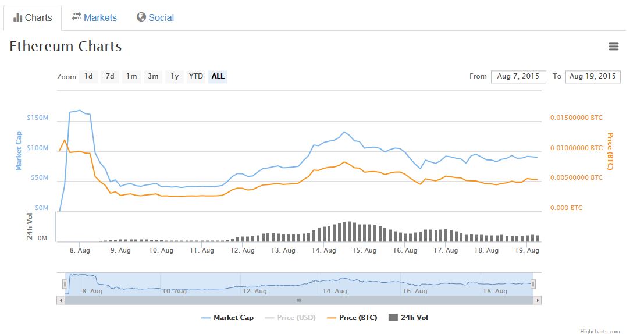Set zoom range to 1m

131,76
